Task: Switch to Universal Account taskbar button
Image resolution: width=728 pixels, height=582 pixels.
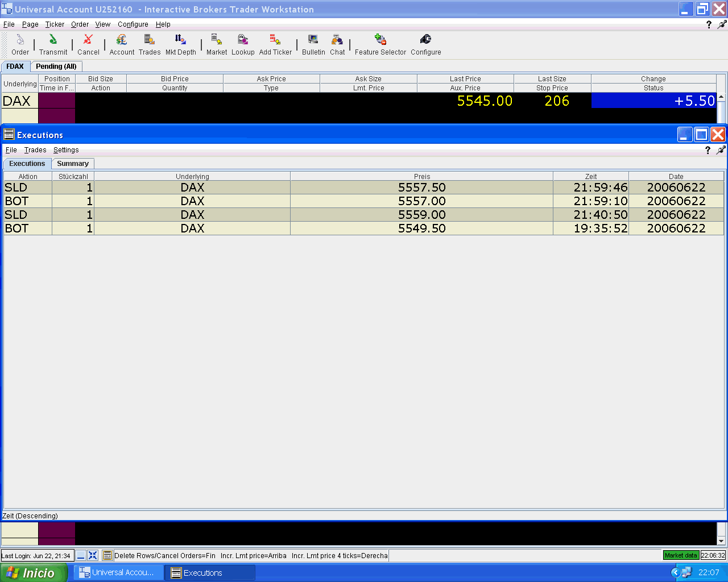Action: pos(118,572)
